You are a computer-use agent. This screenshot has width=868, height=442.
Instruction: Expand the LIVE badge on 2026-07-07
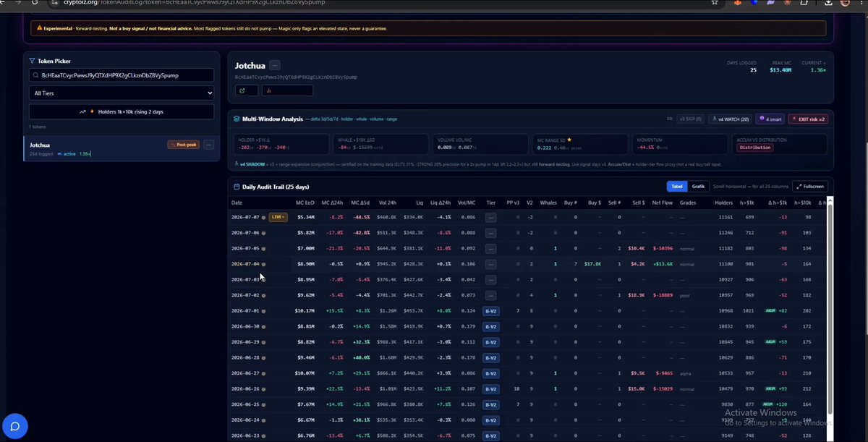(x=278, y=217)
